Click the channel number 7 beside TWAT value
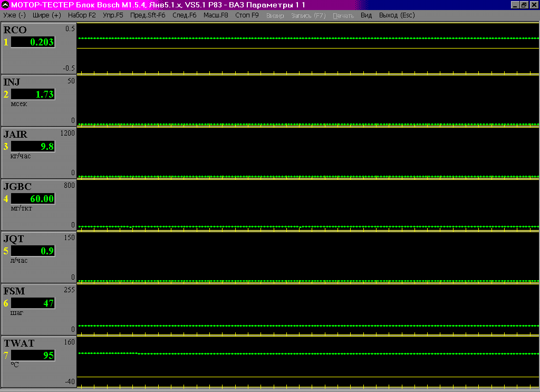The image size is (540, 392). coord(6,355)
